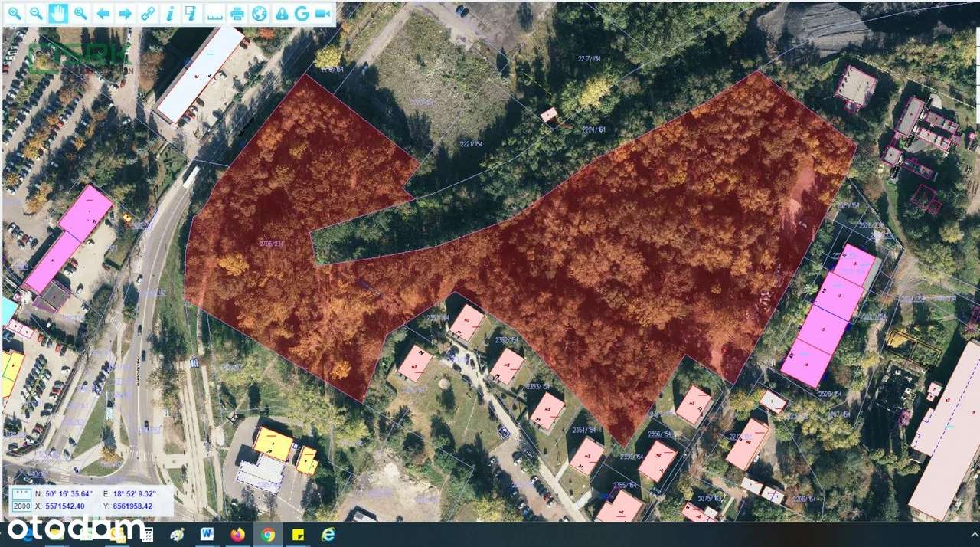Screen dimensions: 980x547
Task: Open Paint from the taskbar
Action: pyautogui.click(x=177, y=534)
